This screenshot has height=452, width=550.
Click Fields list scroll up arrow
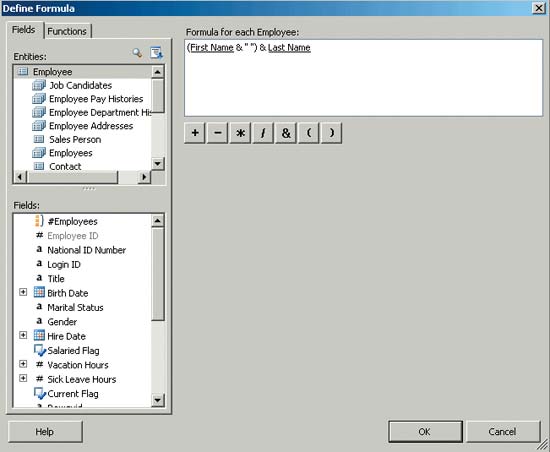pos(158,221)
